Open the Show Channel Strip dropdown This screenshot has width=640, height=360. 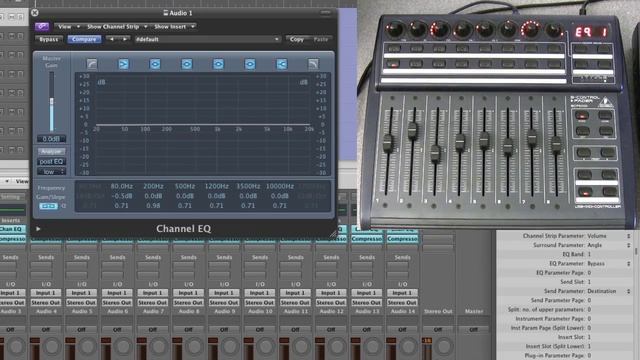coord(117,27)
